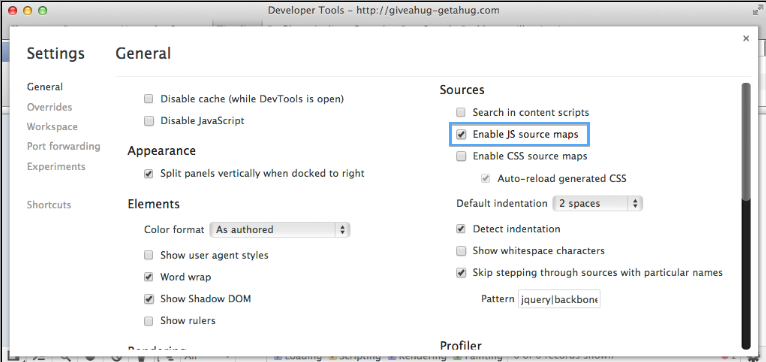
Task: Turn on Enable CSS source maps
Action: click(461, 156)
